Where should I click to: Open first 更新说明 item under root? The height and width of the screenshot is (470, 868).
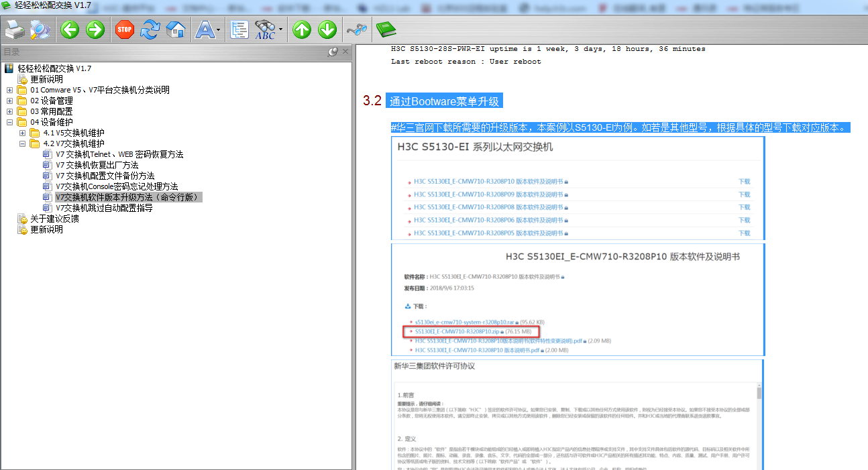click(46, 79)
